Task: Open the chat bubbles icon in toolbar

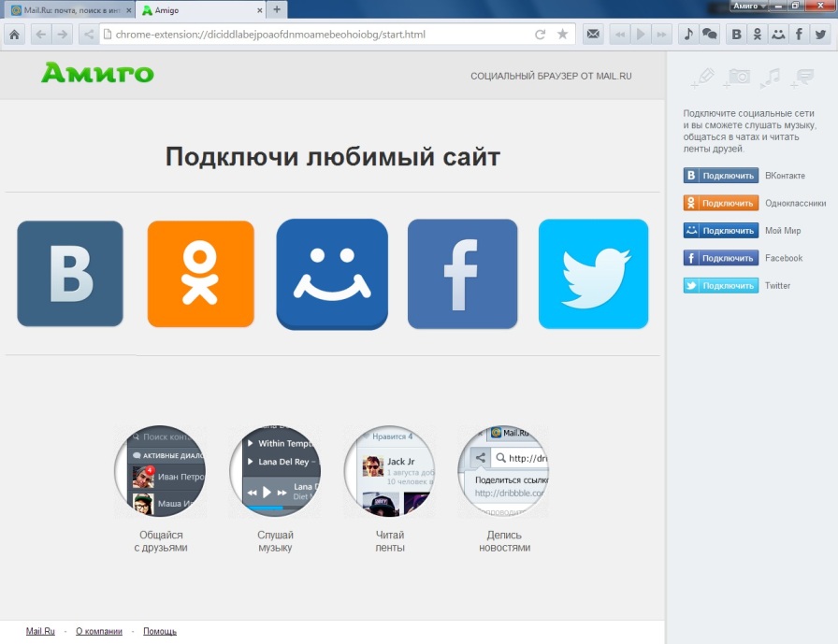Action: pyautogui.click(x=710, y=35)
